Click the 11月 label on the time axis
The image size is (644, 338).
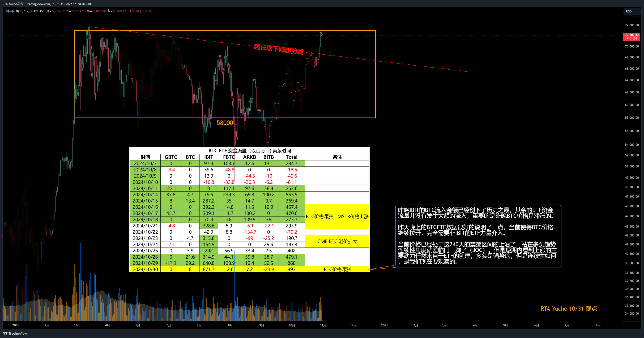(x=323, y=325)
